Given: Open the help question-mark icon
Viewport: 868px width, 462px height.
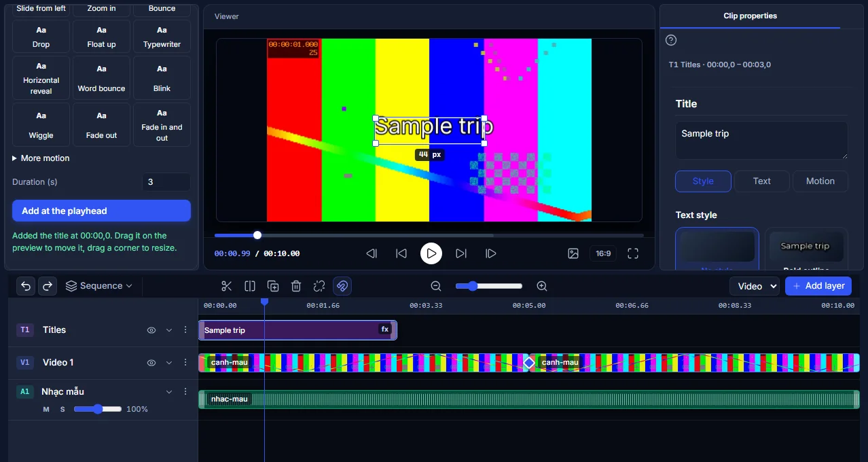Looking at the screenshot, I should click(671, 40).
